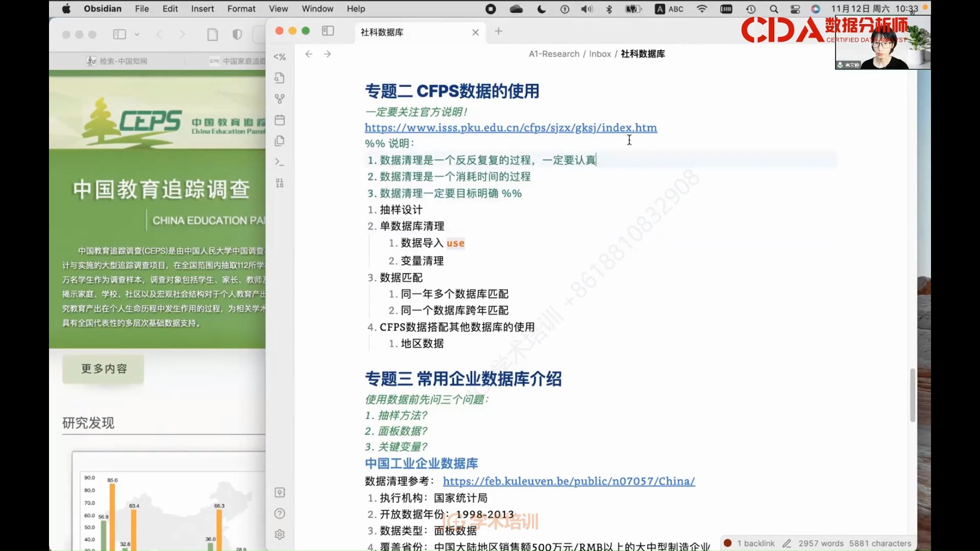Open a new Obsidian tab
The height and width of the screenshot is (551, 980).
(499, 31)
